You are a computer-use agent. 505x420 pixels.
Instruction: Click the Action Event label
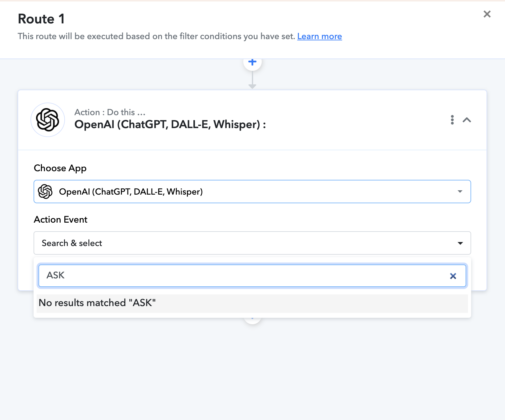pyautogui.click(x=61, y=220)
